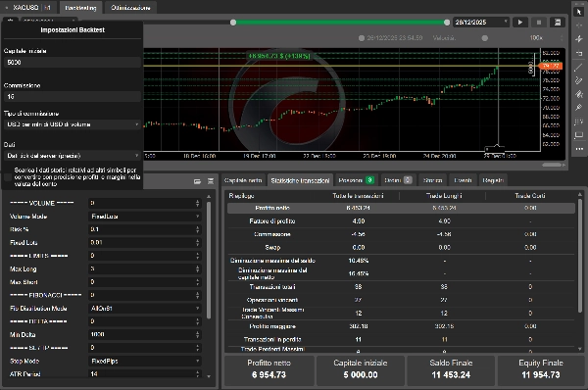
Task: Enable download historical data checkbox
Action: pos(8,177)
